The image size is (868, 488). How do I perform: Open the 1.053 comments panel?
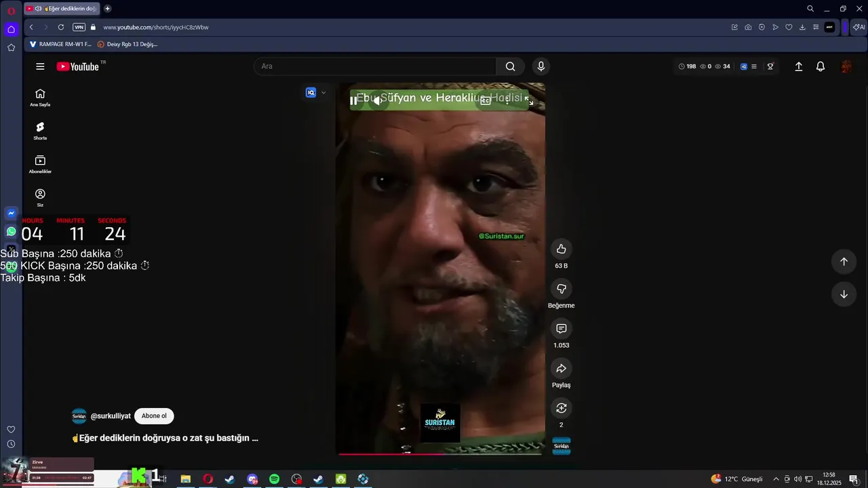click(561, 329)
